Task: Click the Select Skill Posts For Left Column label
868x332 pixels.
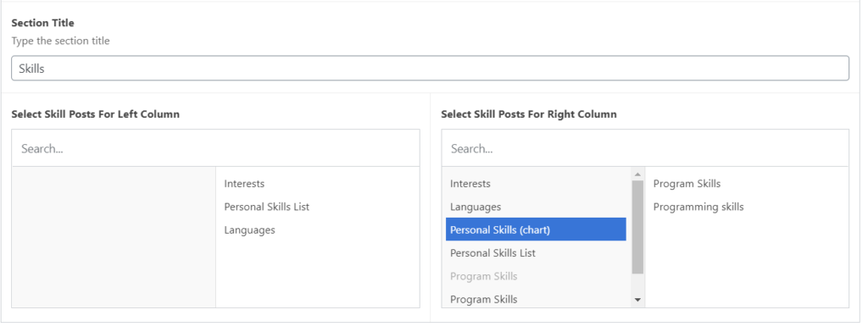Action: (x=95, y=114)
